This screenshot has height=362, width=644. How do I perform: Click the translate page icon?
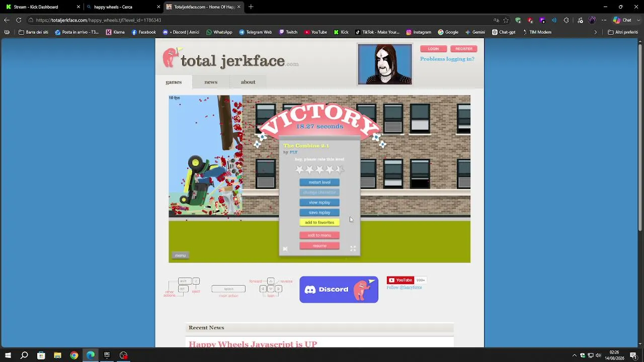point(496,20)
